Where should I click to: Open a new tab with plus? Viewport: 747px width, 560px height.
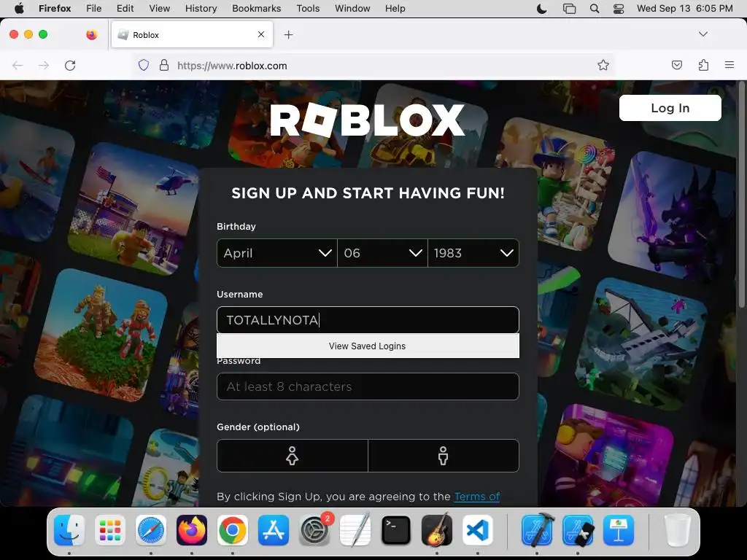pyautogui.click(x=288, y=35)
